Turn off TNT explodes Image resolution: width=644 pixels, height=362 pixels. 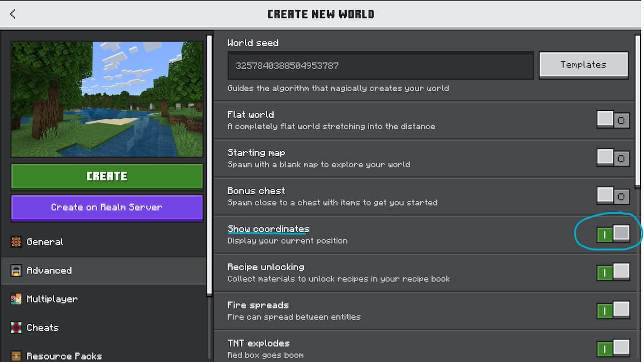point(613,349)
